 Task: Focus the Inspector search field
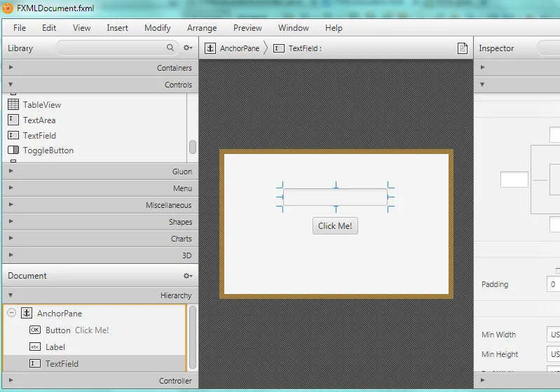pyautogui.click(x=549, y=48)
